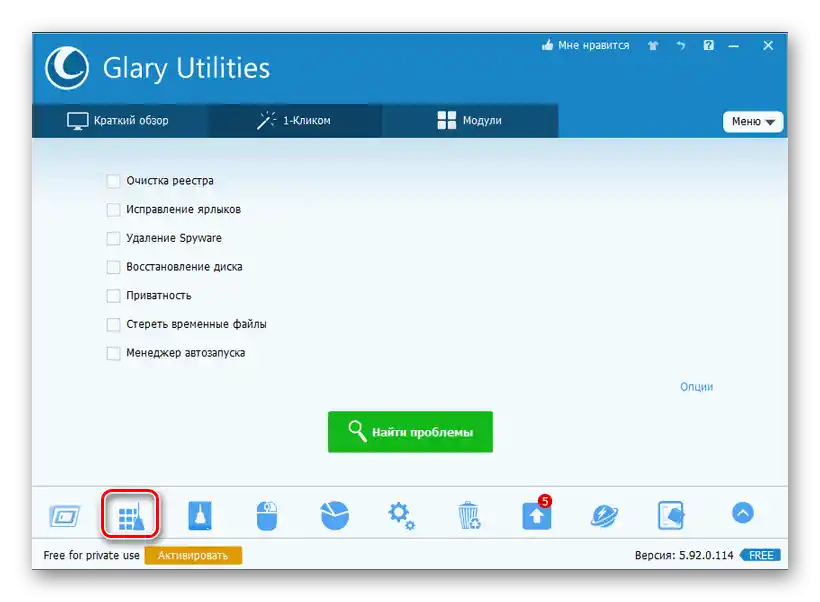Open the Опции link
This screenshot has width=820, height=602.
pos(696,387)
